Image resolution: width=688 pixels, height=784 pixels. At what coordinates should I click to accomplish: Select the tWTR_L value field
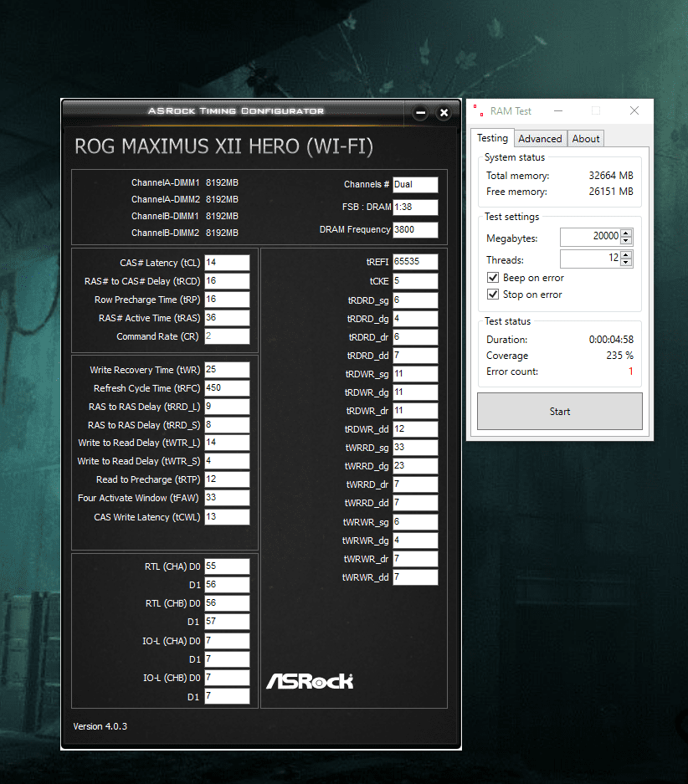pyautogui.click(x=227, y=443)
